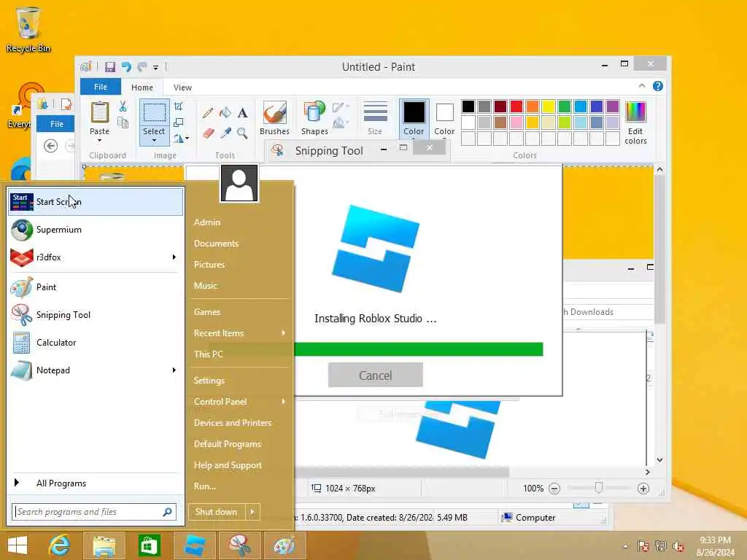The height and width of the screenshot is (560, 747).
Task: Click the user account picture
Action: (239, 183)
